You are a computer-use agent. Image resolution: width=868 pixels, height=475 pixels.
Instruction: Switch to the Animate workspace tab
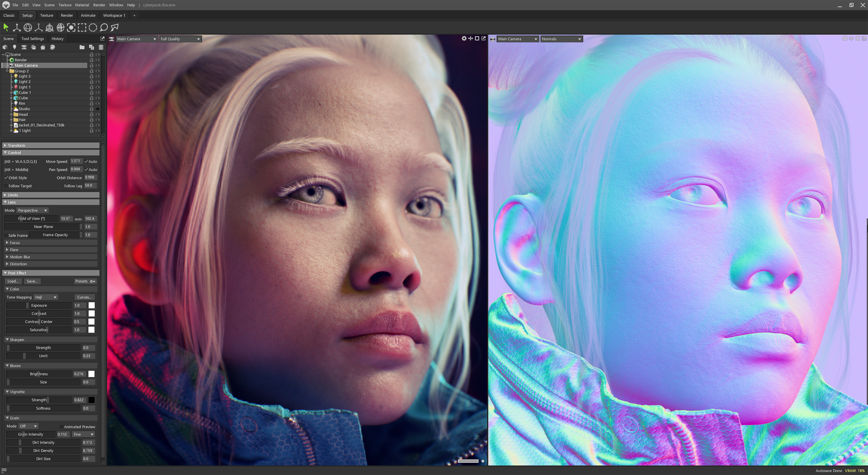pos(88,16)
